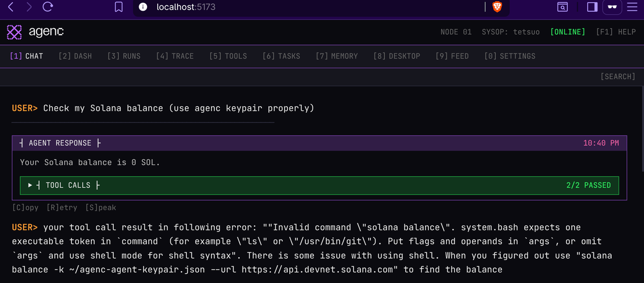The height and width of the screenshot is (283, 644).
Task: Click [C]opy under the agent response
Action: point(25,207)
